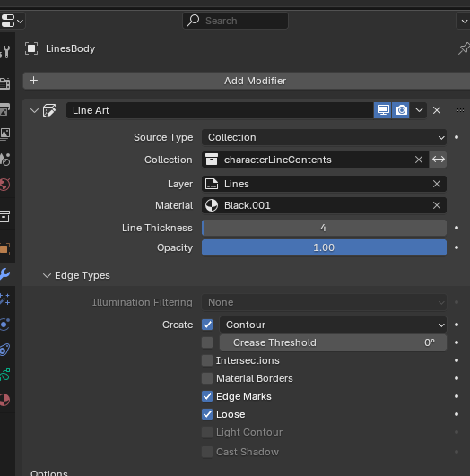
Task: Invert collection with arrows icon
Action: click(x=438, y=160)
